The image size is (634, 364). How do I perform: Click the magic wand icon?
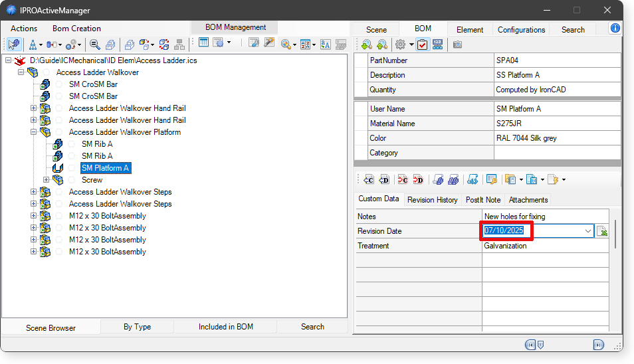point(269,43)
